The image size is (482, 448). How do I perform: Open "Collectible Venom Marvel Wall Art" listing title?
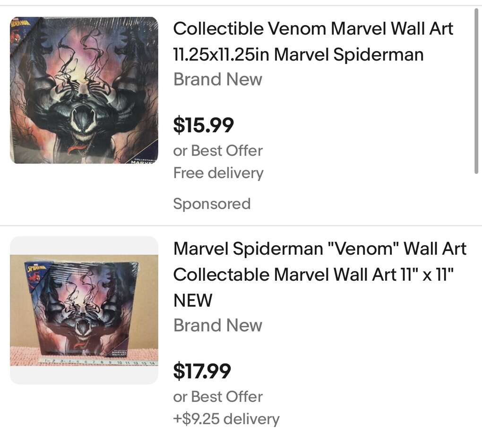(313, 29)
